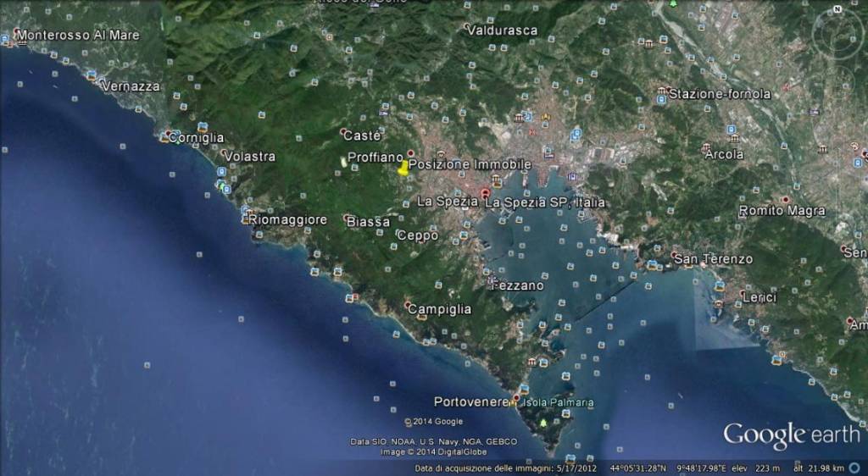
Task: Click the Google Earth logo watermark
Action: tap(791, 435)
